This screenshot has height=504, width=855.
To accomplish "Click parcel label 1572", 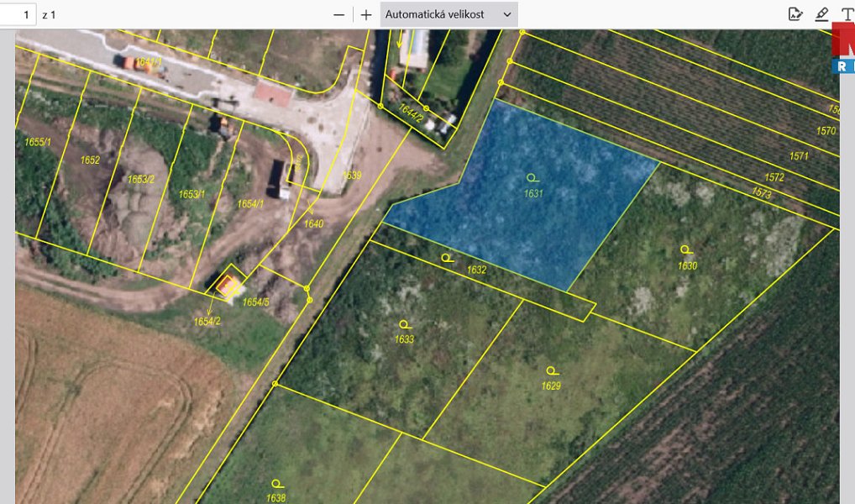I will [x=774, y=177].
